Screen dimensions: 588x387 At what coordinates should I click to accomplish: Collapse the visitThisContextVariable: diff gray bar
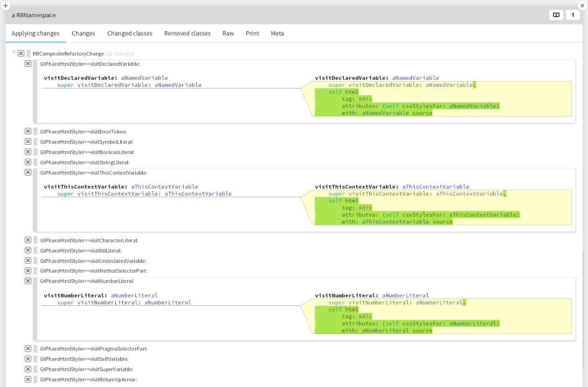(35, 201)
